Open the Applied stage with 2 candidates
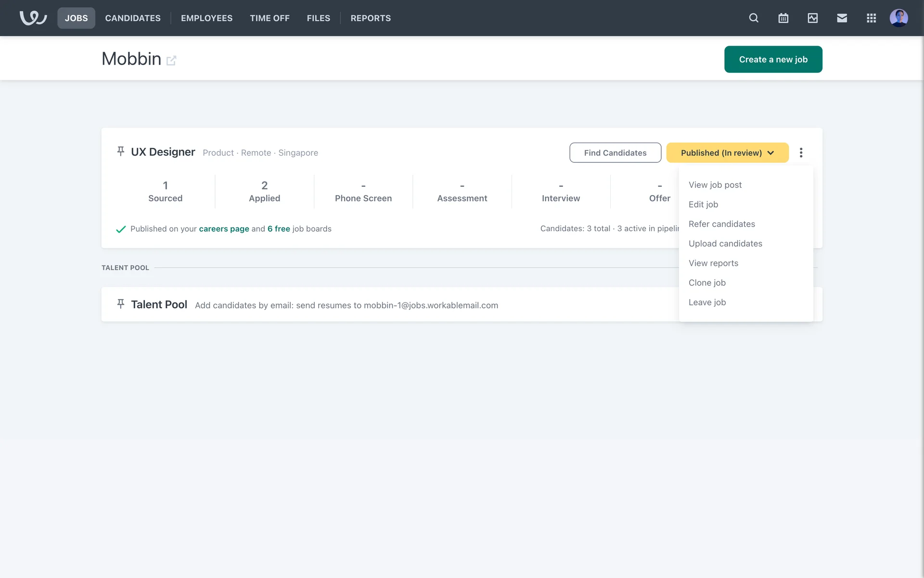Screen dimensions: 924x578 (x=264, y=192)
